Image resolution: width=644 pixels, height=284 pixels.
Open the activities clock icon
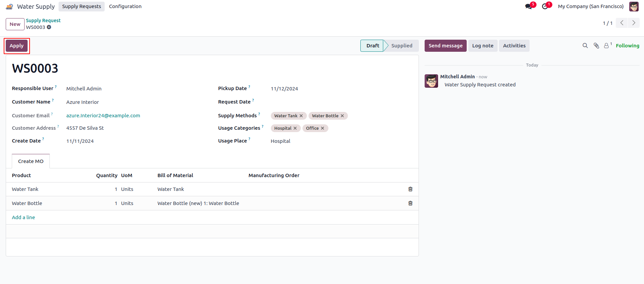[545, 6]
